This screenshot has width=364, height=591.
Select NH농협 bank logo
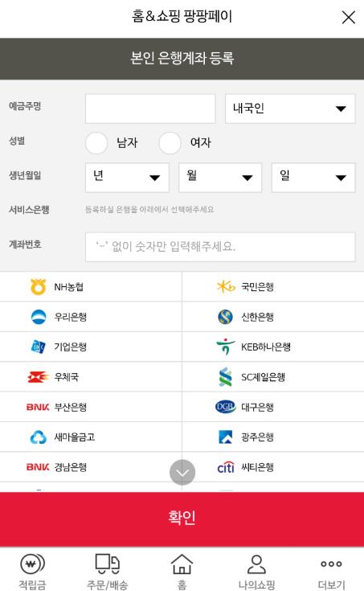[x=38, y=287]
